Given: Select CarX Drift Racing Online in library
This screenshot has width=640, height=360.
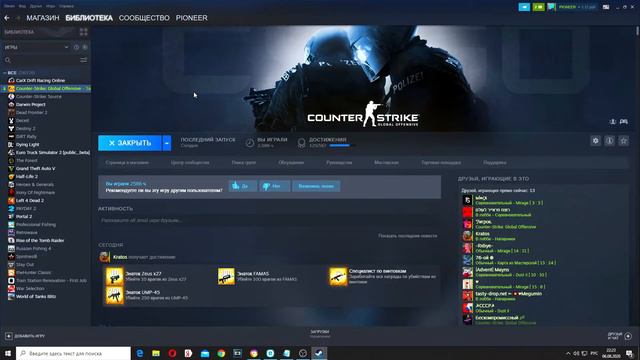Looking at the screenshot, I should pyautogui.click(x=40, y=80).
